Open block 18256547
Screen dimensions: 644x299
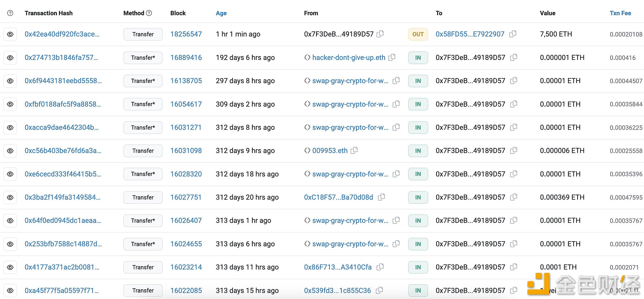click(x=186, y=34)
